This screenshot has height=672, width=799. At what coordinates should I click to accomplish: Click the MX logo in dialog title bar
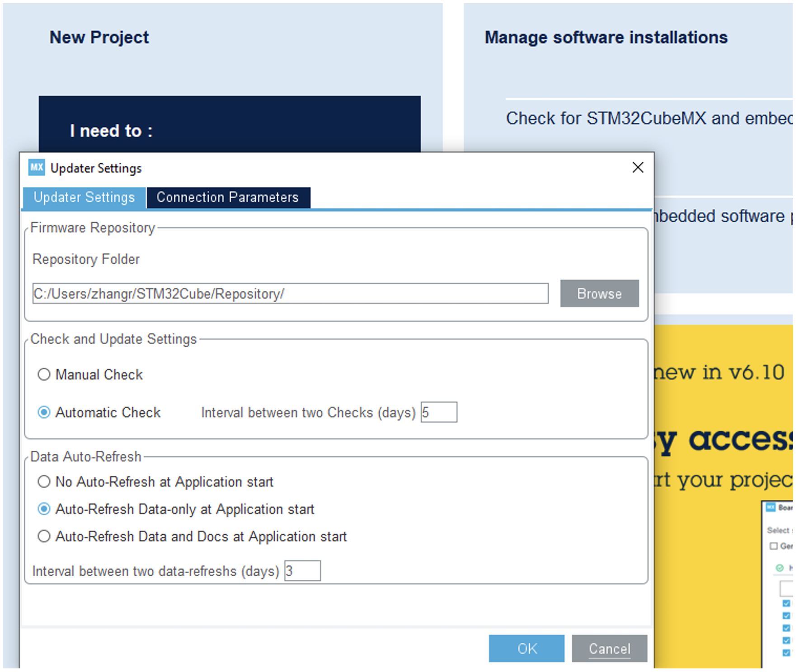37,168
